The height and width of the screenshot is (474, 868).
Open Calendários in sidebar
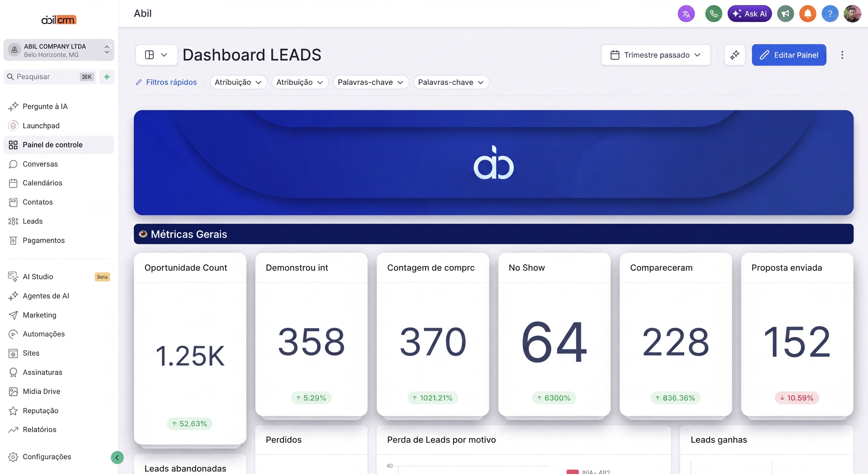(59, 183)
